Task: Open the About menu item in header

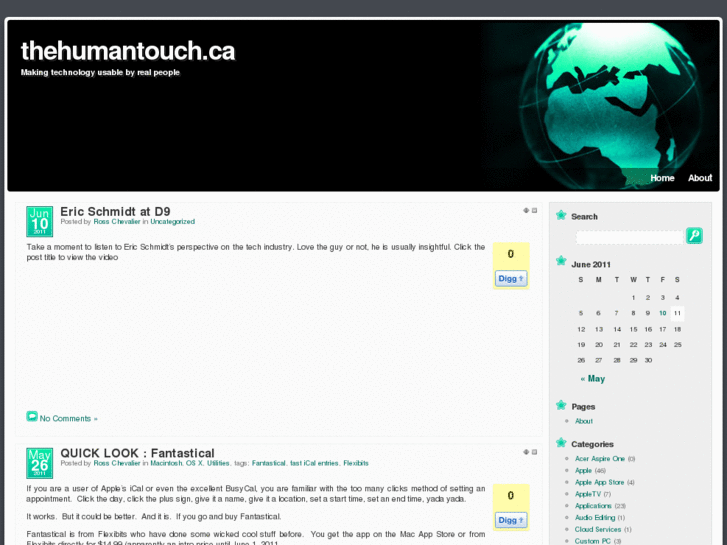Action: pyautogui.click(x=700, y=178)
